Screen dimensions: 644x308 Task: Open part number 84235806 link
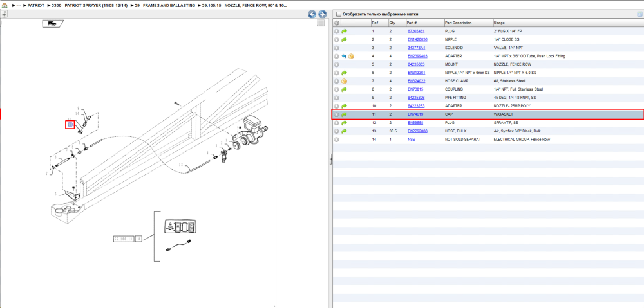coord(416,98)
